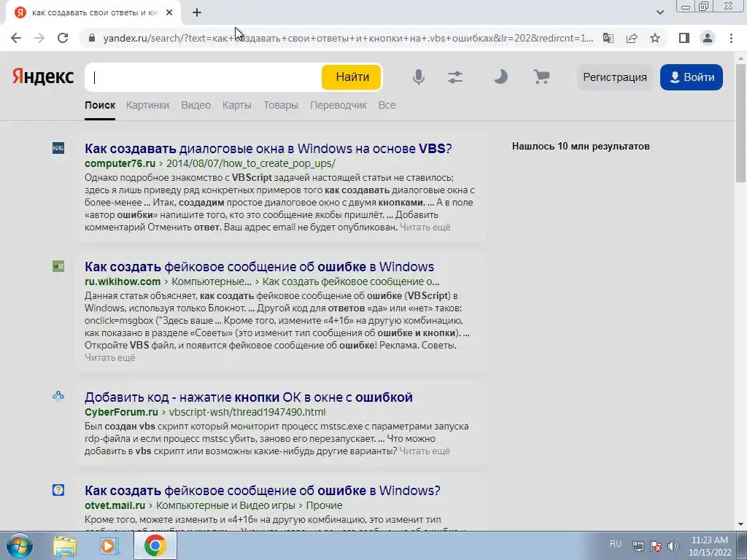
Task: Click the computer76.ru favicon
Action: click(58, 148)
